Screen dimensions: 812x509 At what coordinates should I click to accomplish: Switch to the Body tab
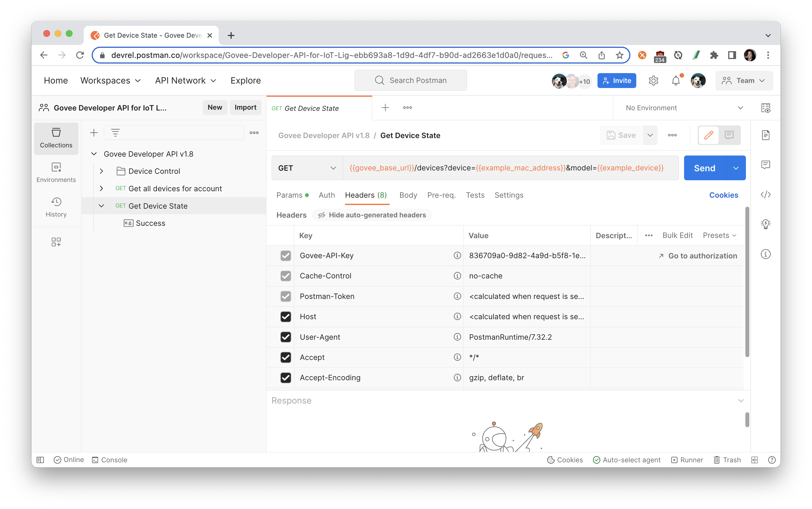coord(408,195)
